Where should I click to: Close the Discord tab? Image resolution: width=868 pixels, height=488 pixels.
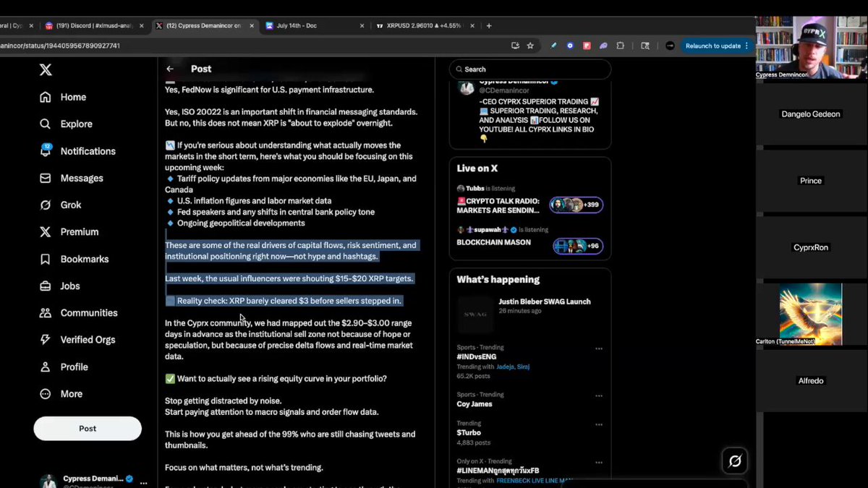pos(141,25)
